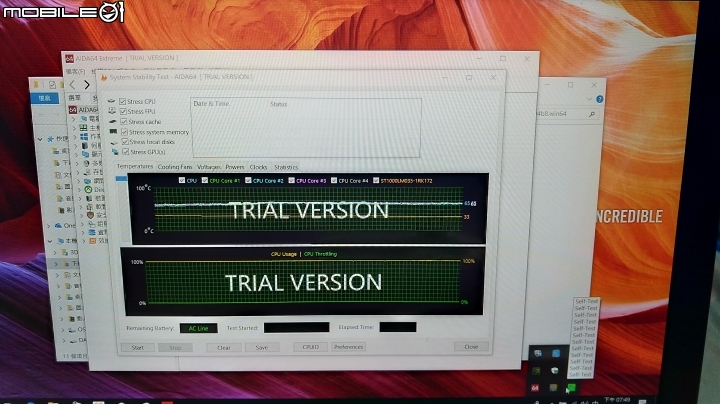Viewport: 720px width, 404px height.
Task: Expand the security shield node in AIDA64 tree
Action: [x=83, y=215]
